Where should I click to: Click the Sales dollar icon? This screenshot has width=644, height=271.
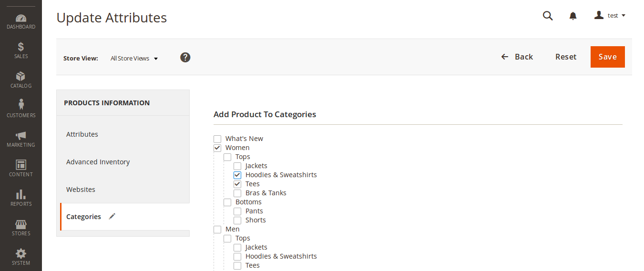(x=21, y=47)
